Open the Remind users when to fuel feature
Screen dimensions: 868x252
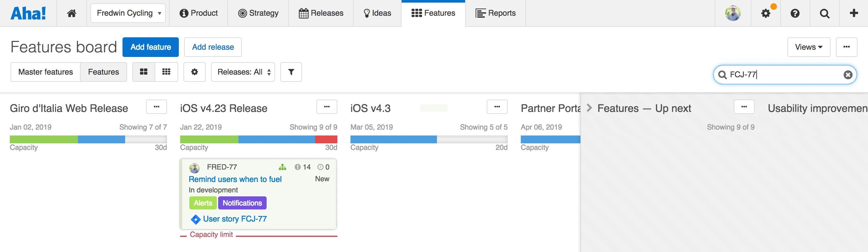point(235,179)
